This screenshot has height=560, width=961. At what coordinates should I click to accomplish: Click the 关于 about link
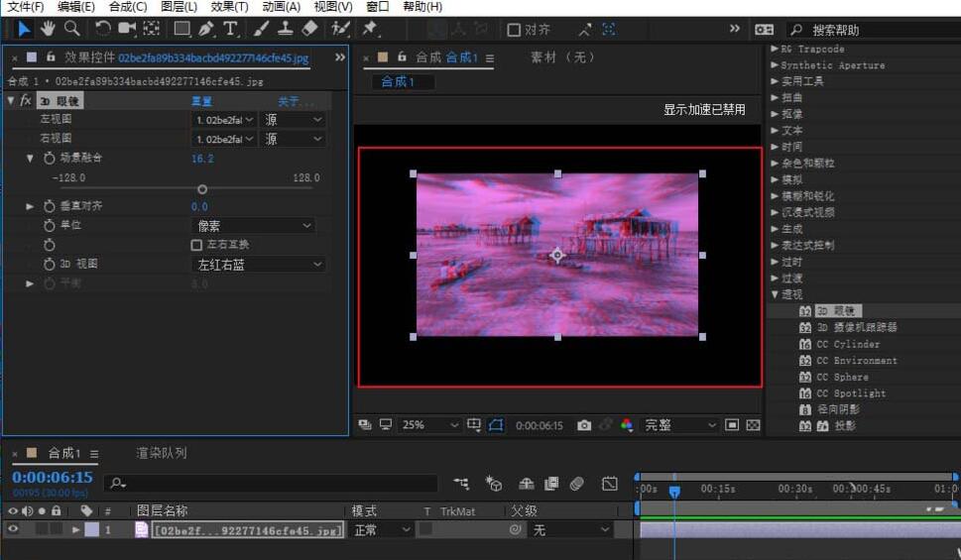296,101
